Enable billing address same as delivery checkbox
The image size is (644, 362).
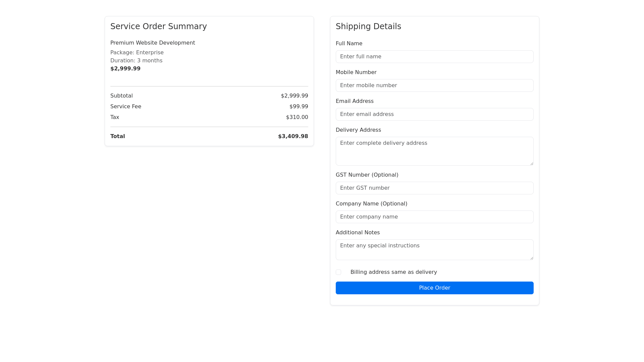click(x=338, y=272)
